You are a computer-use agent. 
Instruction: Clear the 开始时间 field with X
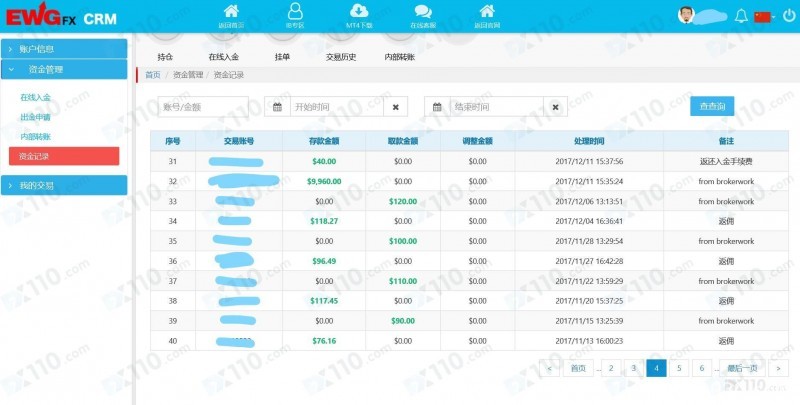click(x=395, y=107)
